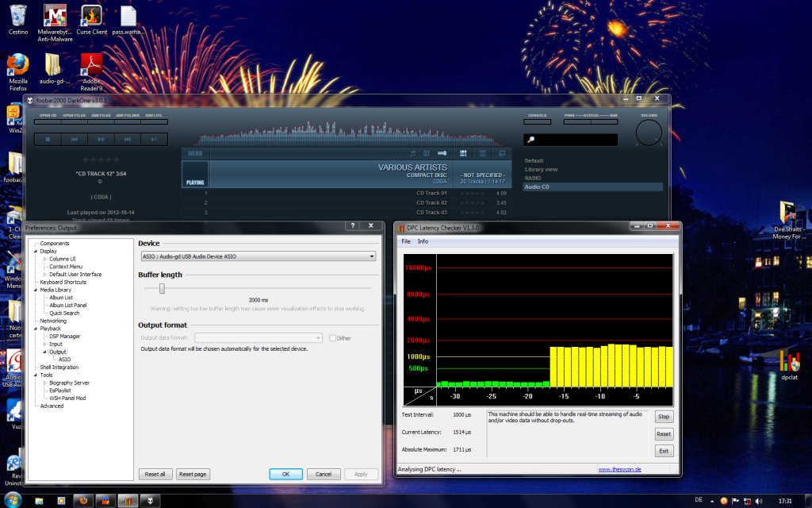Click Exit in DPC Latency Checker

pyautogui.click(x=664, y=452)
